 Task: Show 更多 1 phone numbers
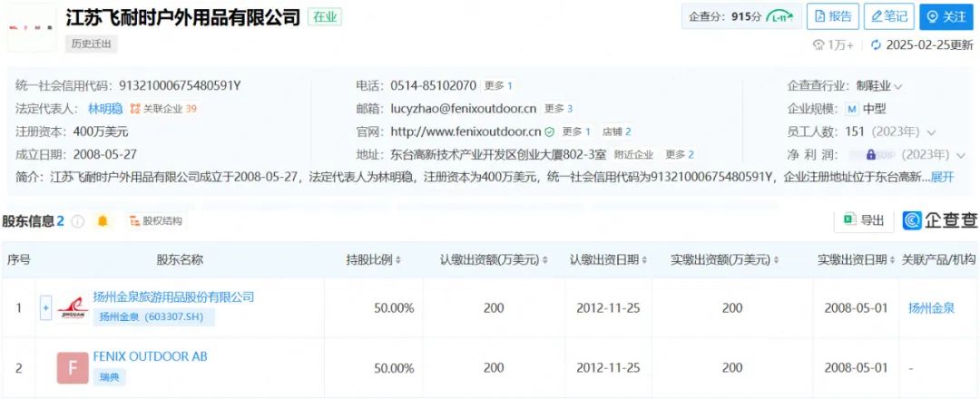pyautogui.click(x=499, y=85)
